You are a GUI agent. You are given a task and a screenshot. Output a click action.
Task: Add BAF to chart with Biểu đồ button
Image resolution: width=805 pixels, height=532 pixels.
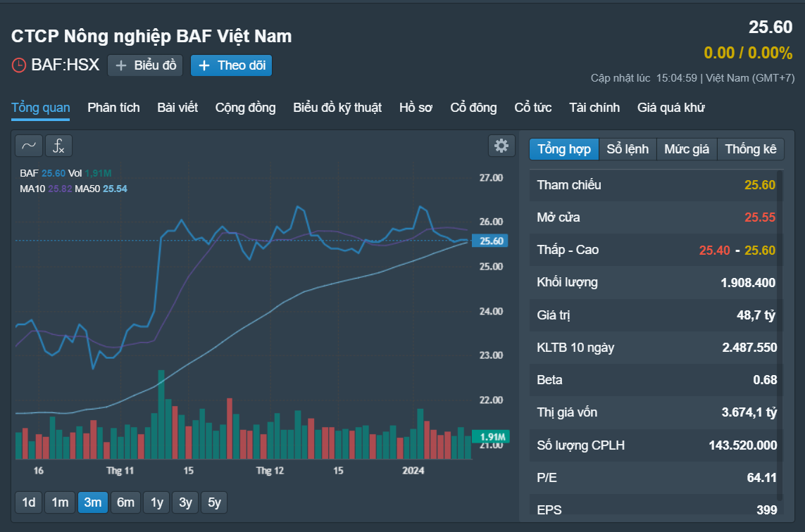(145, 65)
